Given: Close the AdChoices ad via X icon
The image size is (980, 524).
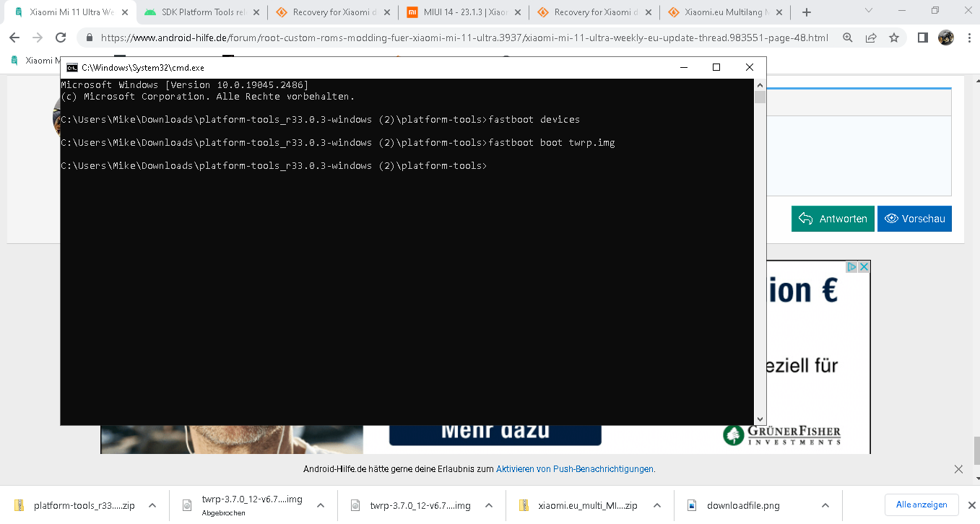Looking at the screenshot, I should (x=864, y=267).
